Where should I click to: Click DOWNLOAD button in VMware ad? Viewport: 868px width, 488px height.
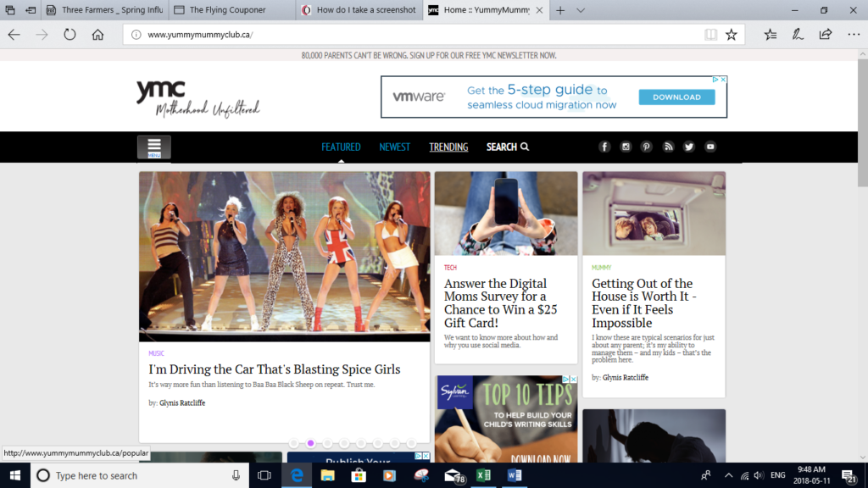point(676,97)
